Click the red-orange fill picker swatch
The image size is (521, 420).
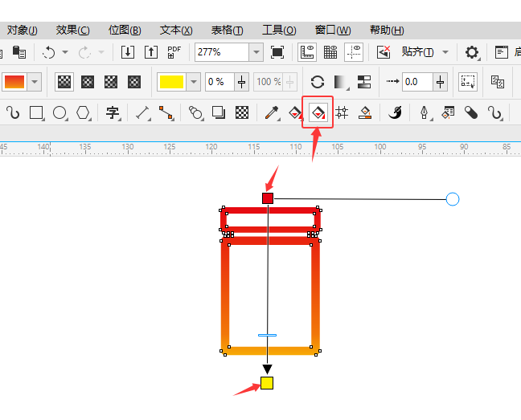coord(14,82)
